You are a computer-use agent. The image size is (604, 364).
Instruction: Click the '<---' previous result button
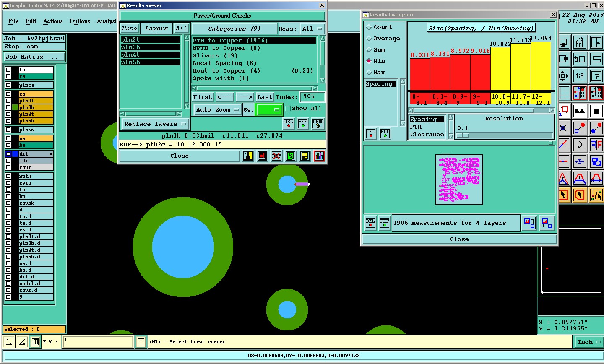click(224, 97)
